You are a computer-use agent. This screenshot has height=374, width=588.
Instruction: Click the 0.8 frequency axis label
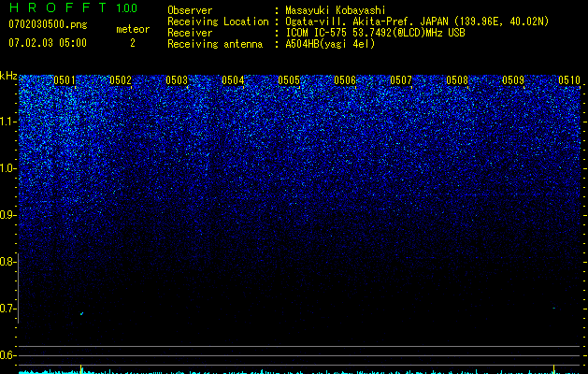[x=7, y=262]
